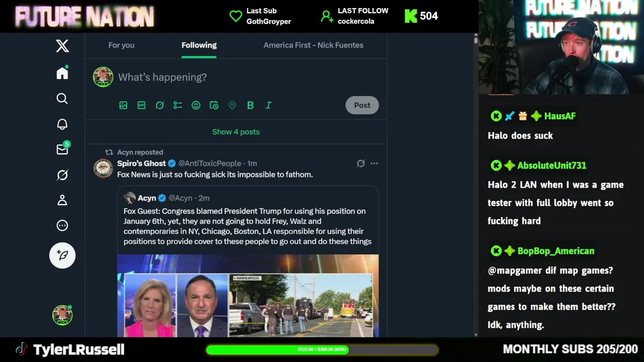Viewport: 644px width, 362px height.
Task: Schedule post via calendar clock icon
Action: [x=214, y=105]
